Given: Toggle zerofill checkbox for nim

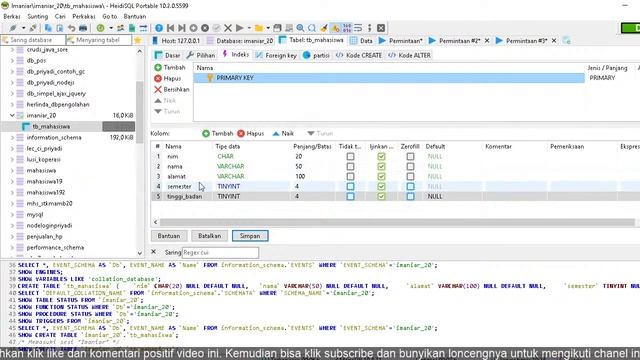Looking at the screenshot, I should 410,156.
